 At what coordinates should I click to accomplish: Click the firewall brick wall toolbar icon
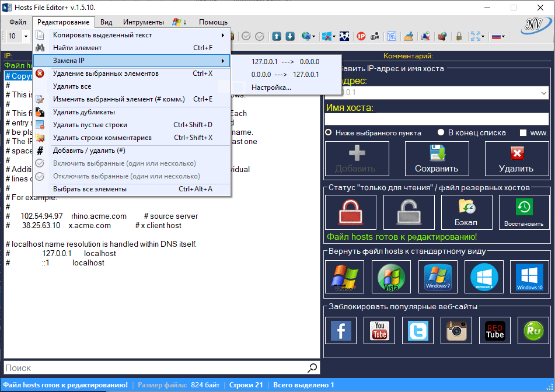click(442, 36)
